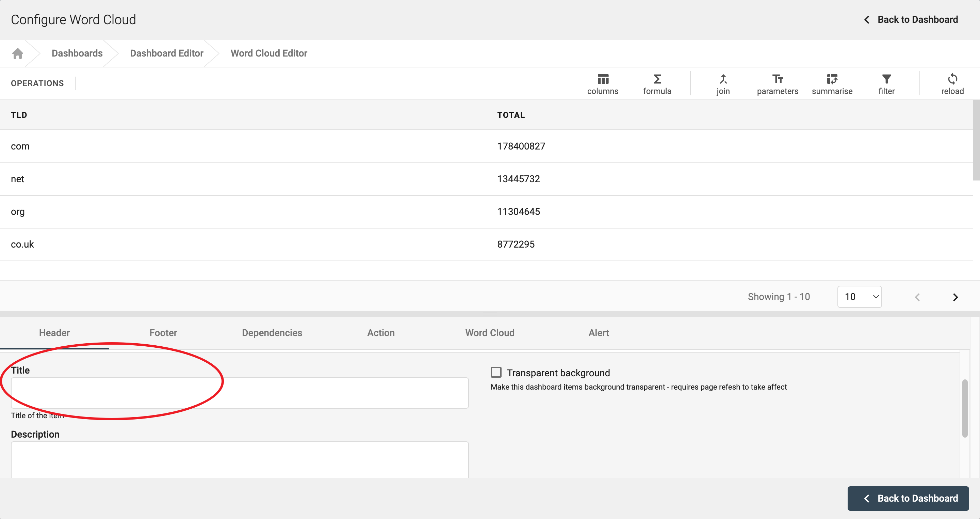Screen dimensions: 980x519
Task: Click the home breadcrumb icon
Action: click(x=17, y=53)
